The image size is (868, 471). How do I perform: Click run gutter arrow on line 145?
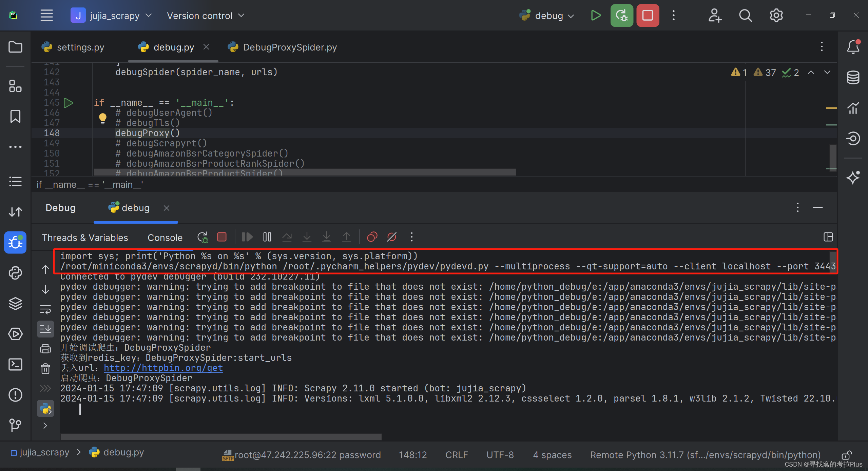tap(69, 103)
